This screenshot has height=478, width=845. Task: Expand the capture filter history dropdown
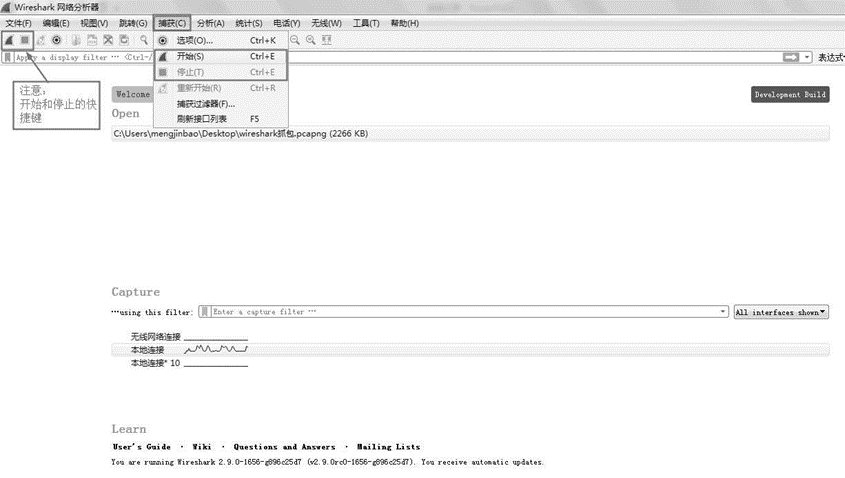coord(723,311)
